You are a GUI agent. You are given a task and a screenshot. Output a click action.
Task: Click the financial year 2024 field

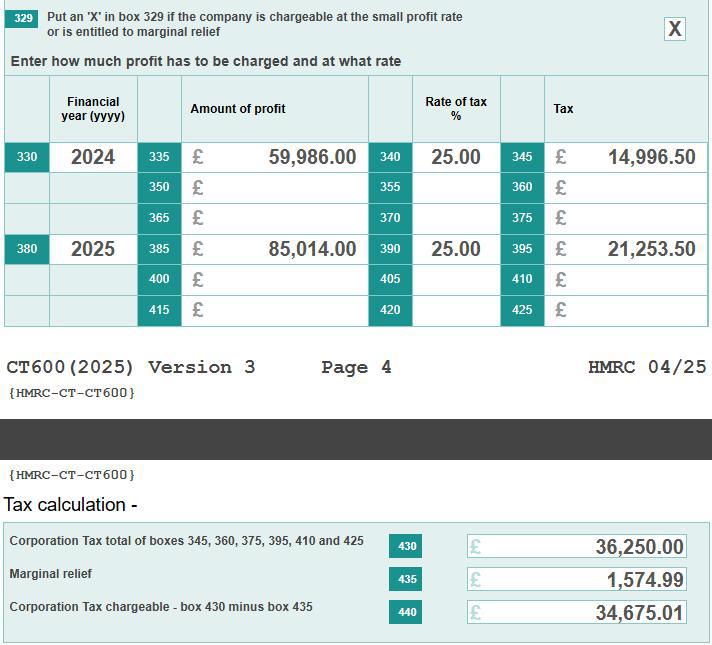[93, 157]
